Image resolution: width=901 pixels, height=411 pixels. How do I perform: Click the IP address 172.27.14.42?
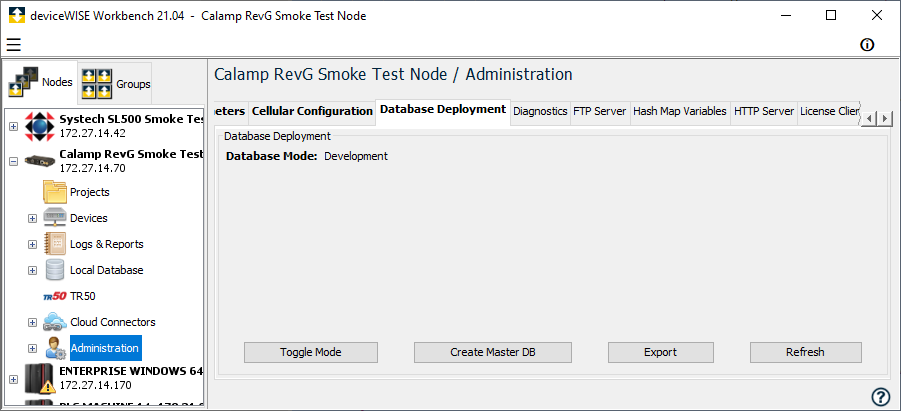[93, 133]
